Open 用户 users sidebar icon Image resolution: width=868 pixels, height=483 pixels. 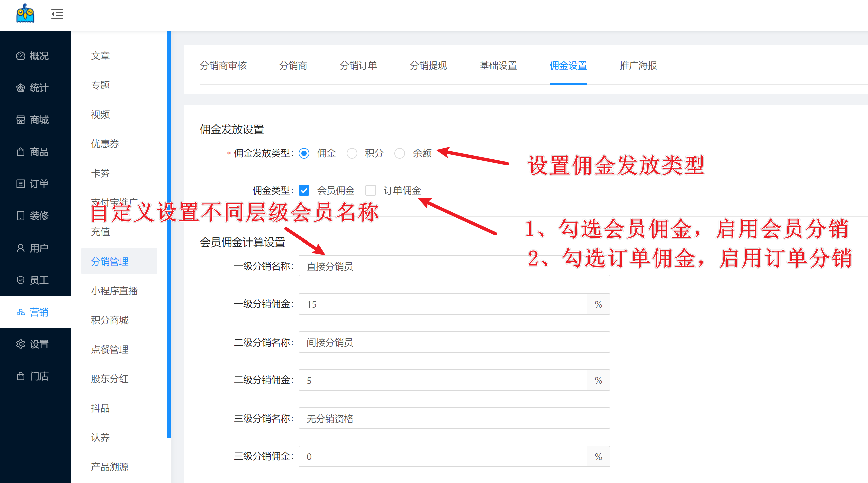pyautogui.click(x=21, y=248)
